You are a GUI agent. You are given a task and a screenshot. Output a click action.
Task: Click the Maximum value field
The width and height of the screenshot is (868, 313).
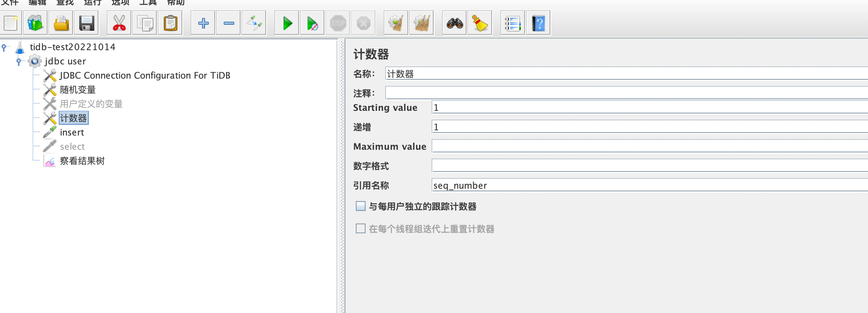(x=650, y=146)
